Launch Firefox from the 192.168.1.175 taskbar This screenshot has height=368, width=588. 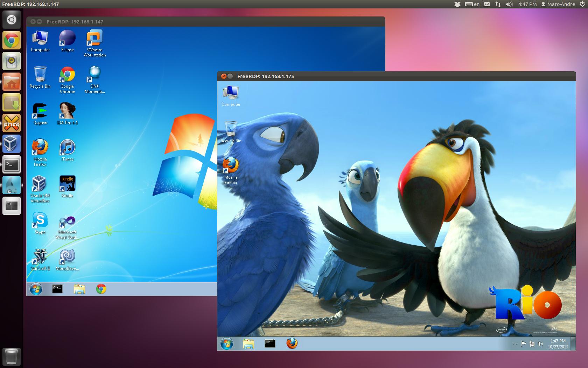click(x=292, y=344)
